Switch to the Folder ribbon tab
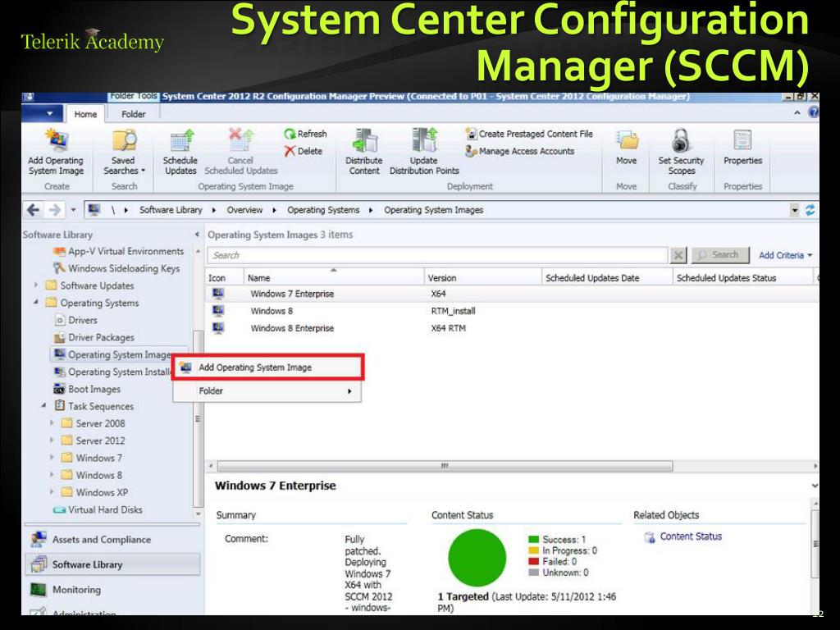Image resolution: width=840 pixels, height=630 pixels. pyautogui.click(x=133, y=115)
